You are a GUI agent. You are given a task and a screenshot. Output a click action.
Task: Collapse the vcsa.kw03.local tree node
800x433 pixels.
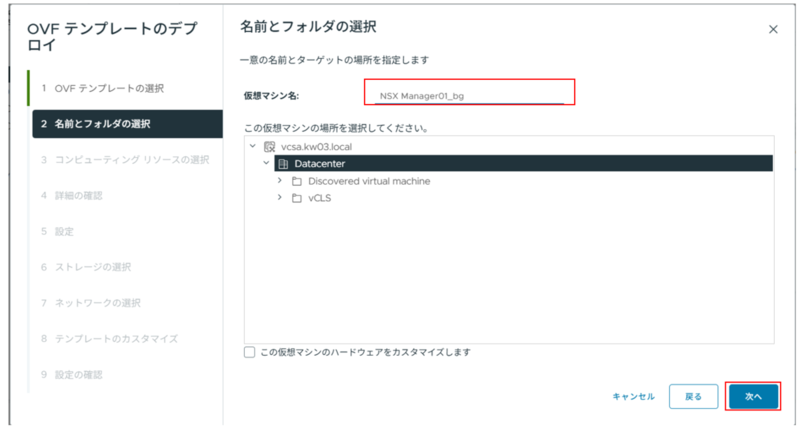click(253, 146)
